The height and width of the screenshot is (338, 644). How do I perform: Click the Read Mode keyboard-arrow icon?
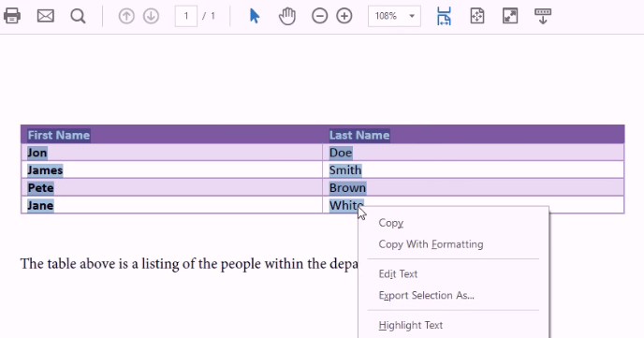(x=543, y=16)
